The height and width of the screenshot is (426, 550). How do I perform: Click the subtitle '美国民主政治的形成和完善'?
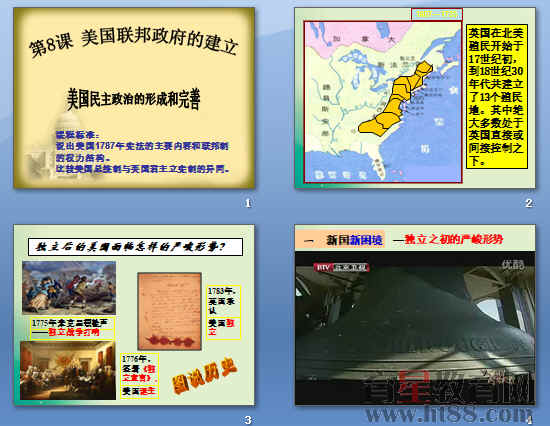[x=134, y=100]
